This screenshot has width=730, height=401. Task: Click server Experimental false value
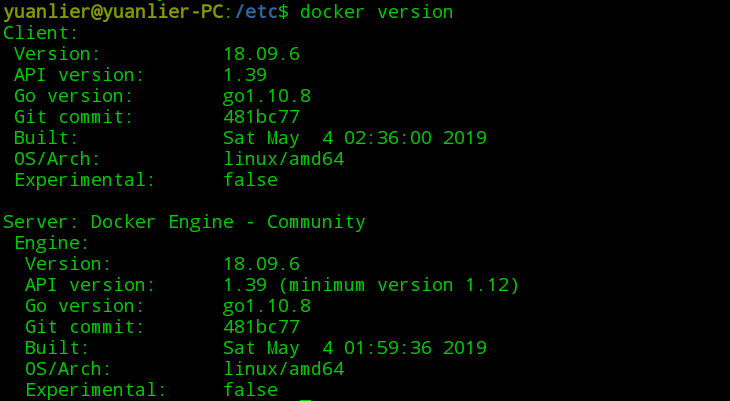click(250, 390)
